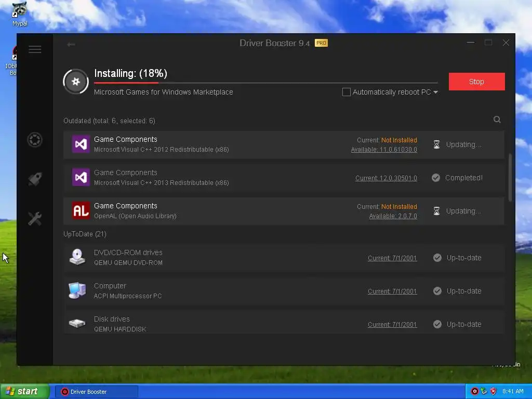Viewport: 532px width, 399px height.
Task: Open the Boost rocket section in the sidebar
Action: tap(35, 179)
